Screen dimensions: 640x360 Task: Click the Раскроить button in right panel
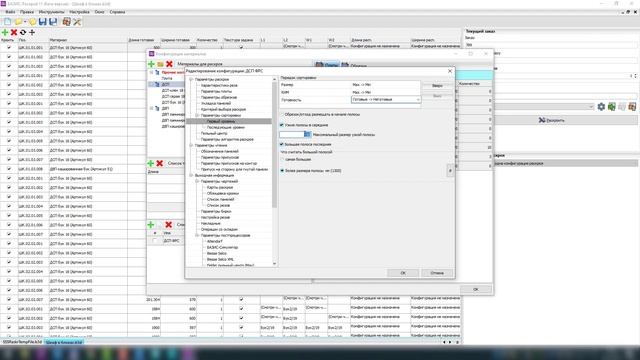(x=551, y=120)
